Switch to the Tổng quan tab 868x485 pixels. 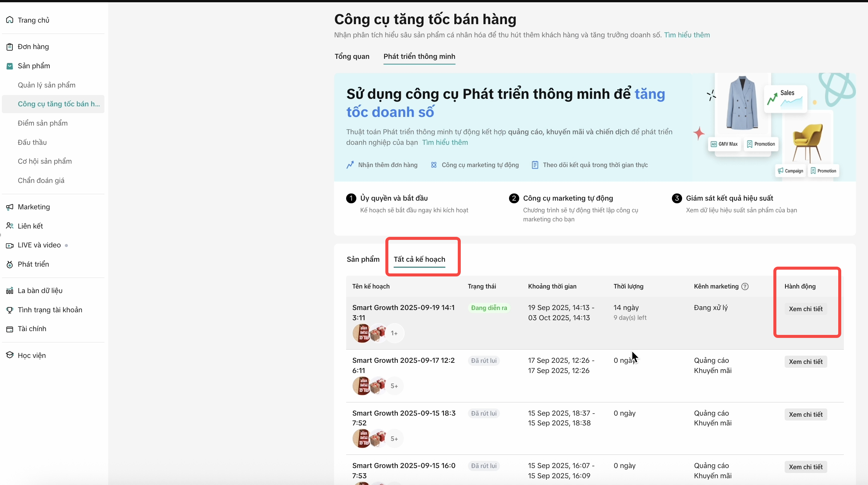click(x=352, y=57)
